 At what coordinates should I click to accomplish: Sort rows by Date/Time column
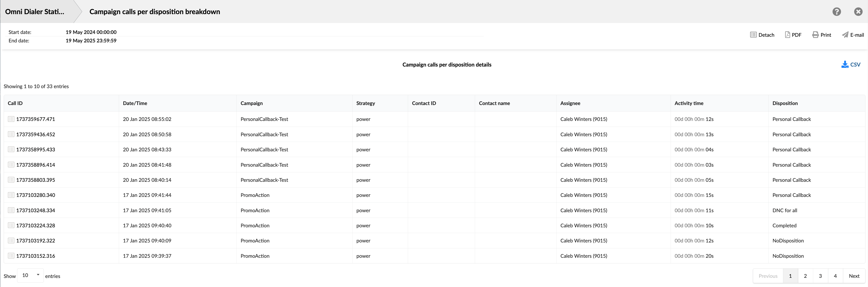coord(135,103)
